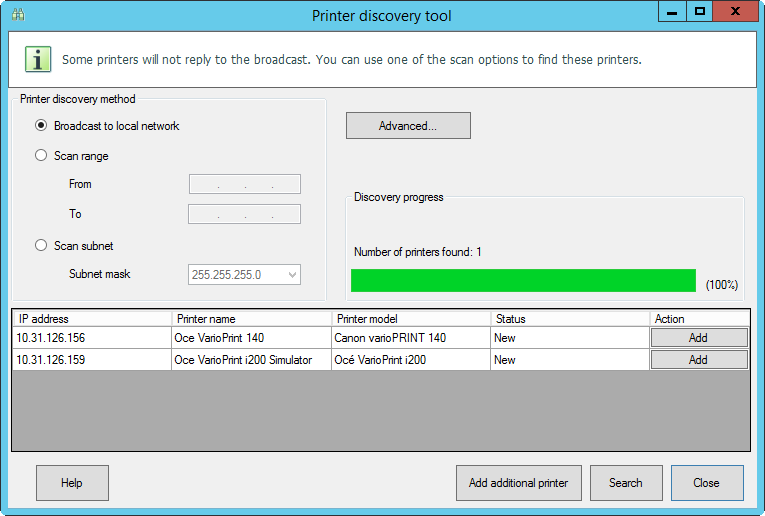Click New status for 10.31.126.159 row
The image size is (765, 516).
[570, 360]
